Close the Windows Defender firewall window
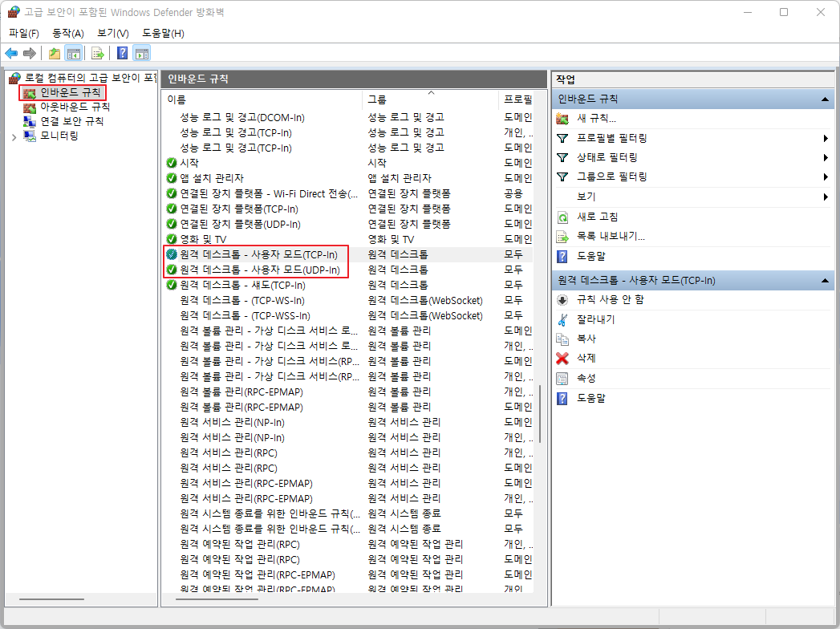Viewport: 840px width, 629px height. (820, 12)
